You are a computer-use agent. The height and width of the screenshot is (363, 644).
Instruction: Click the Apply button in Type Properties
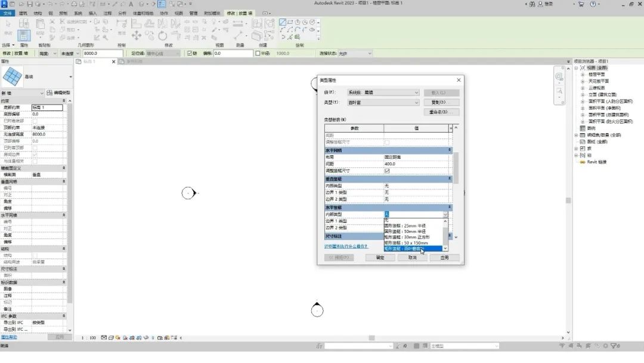(x=444, y=258)
